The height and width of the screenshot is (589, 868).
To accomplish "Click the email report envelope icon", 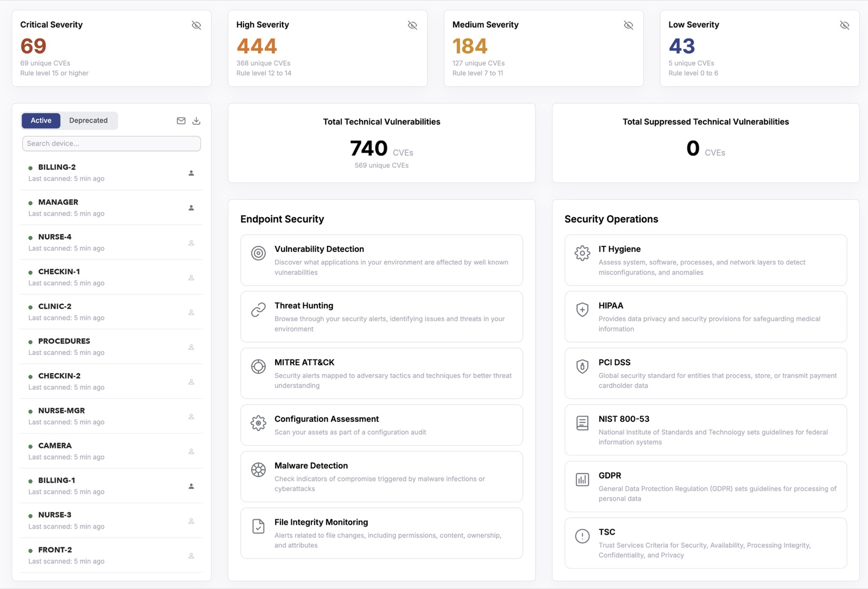I will pyautogui.click(x=181, y=121).
